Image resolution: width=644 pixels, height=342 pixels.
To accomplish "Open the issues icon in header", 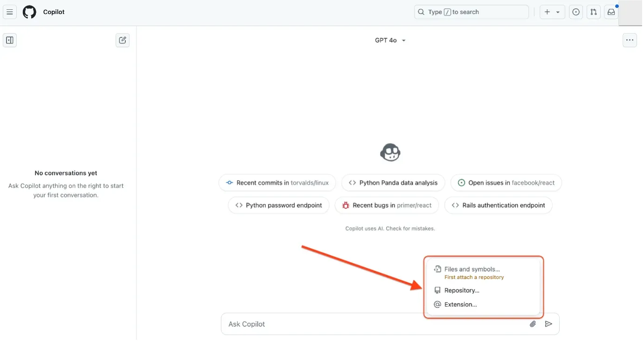I will tap(576, 12).
